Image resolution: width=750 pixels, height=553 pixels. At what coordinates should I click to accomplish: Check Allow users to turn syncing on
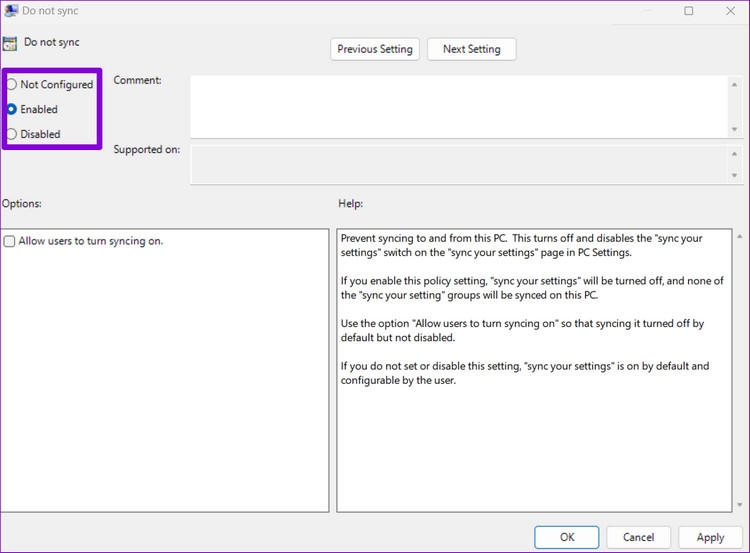10,241
